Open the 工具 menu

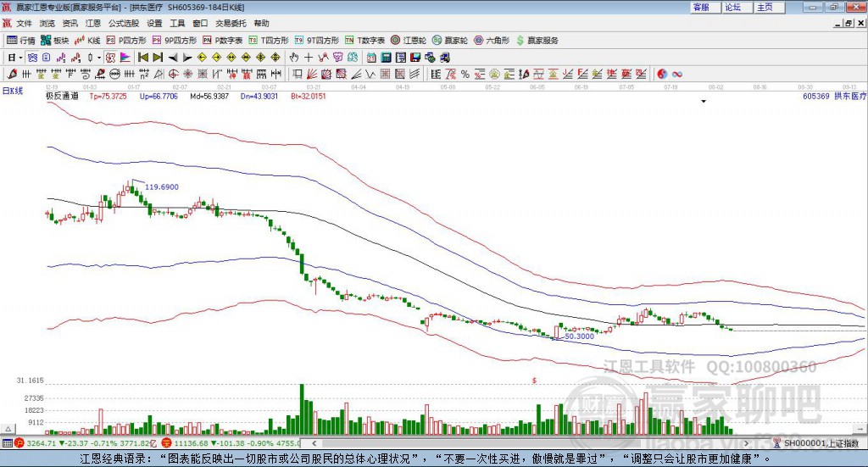point(177,23)
